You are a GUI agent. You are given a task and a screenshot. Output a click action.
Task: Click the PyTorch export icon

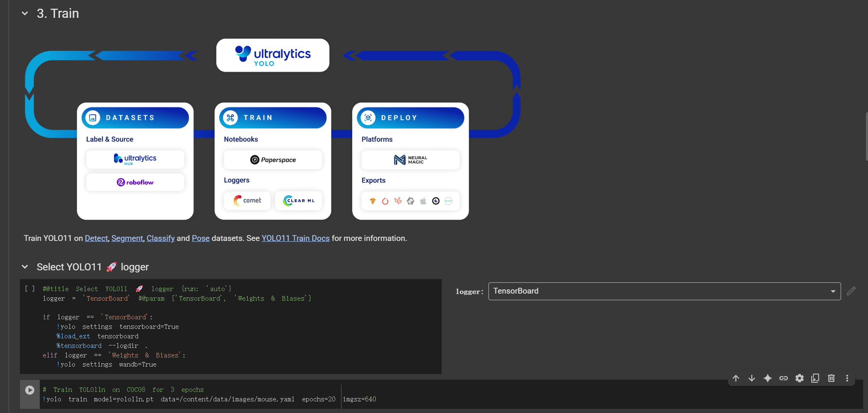(385, 201)
